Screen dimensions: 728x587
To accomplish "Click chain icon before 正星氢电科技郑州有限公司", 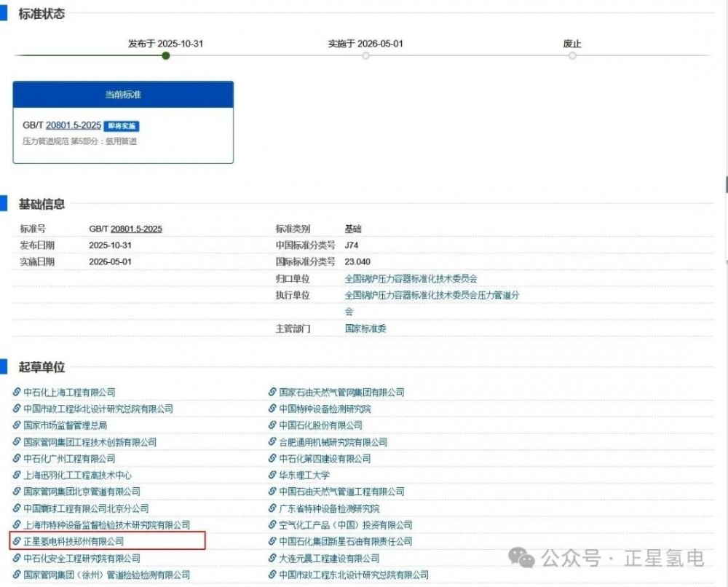I will tap(17, 542).
